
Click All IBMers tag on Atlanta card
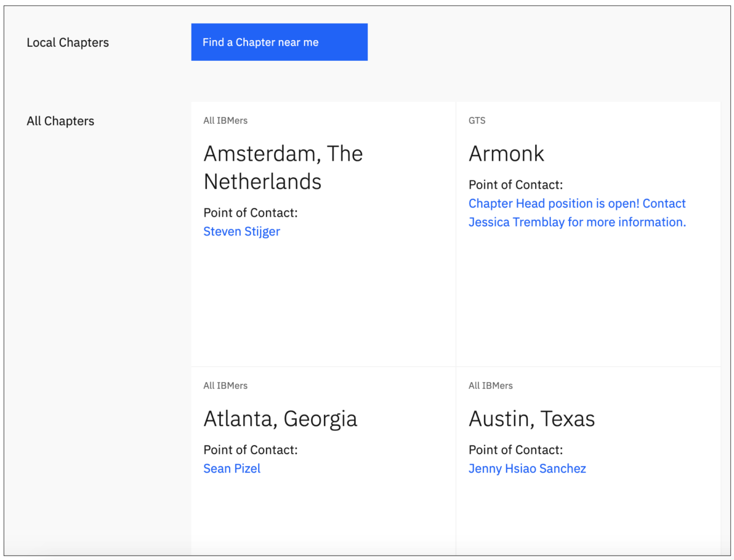226,386
